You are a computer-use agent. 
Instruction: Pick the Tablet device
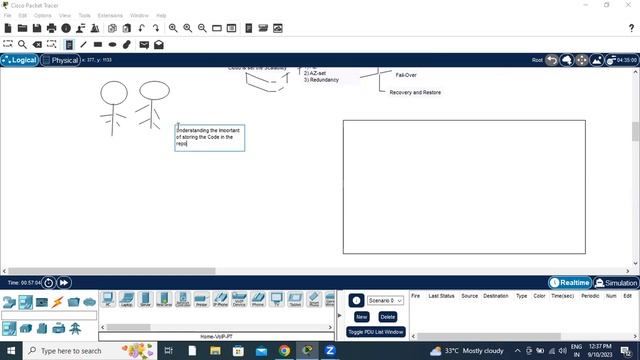[x=295, y=299]
